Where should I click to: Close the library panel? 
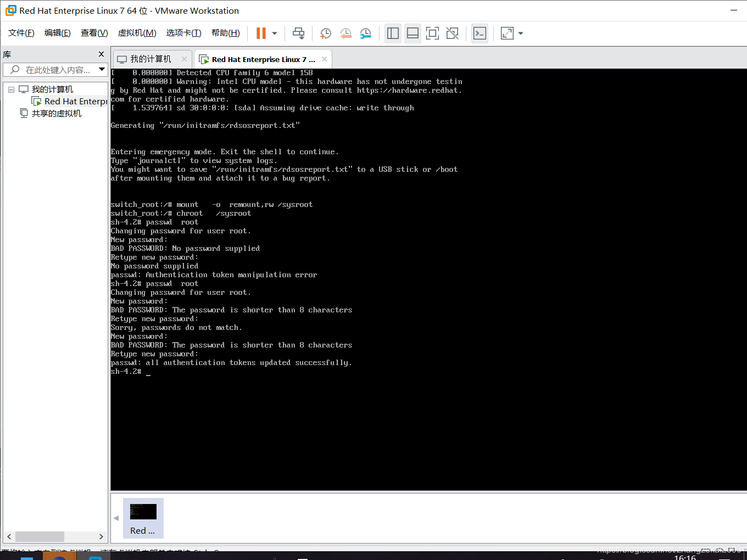pos(101,54)
